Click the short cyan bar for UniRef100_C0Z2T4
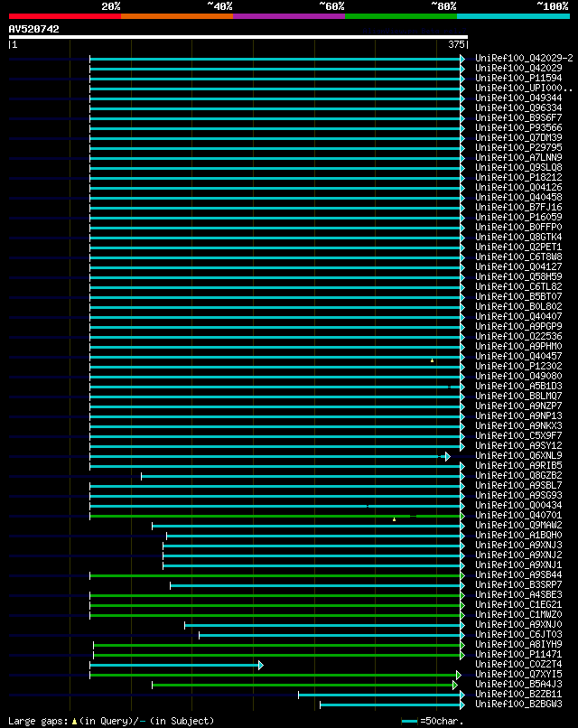578x728 pixels. click(x=176, y=666)
